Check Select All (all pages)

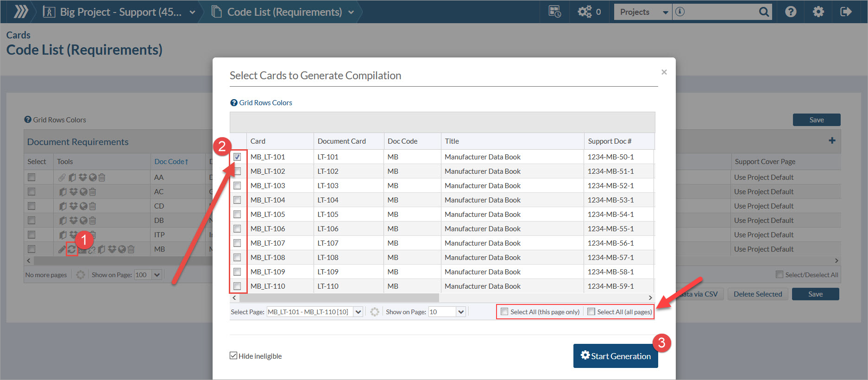coord(591,312)
